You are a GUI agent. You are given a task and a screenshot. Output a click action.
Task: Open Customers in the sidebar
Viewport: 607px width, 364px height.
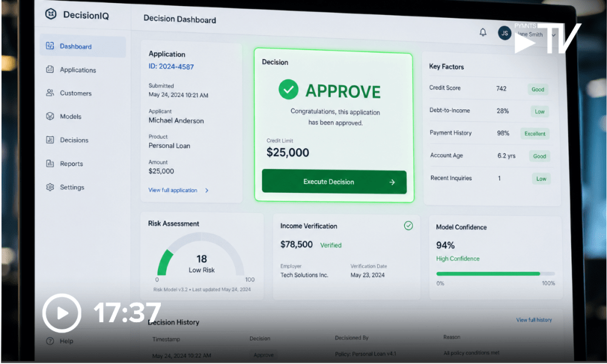tap(75, 93)
